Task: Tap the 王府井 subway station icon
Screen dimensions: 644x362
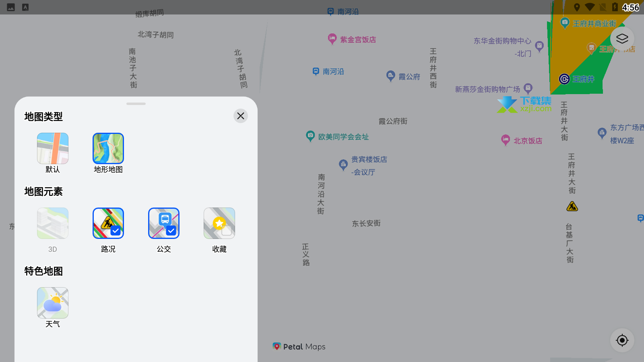Action: coord(564,79)
